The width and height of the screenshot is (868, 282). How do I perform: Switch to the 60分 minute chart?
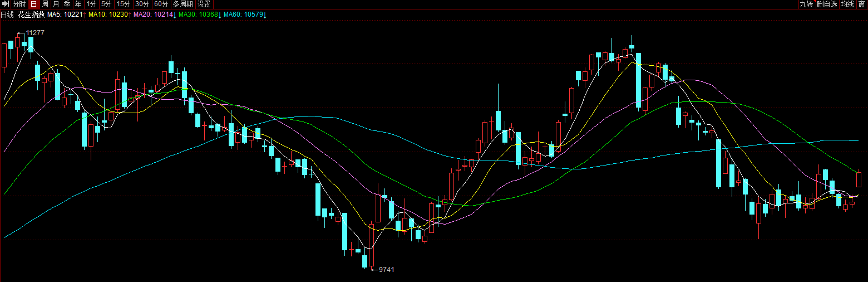[161, 4]
